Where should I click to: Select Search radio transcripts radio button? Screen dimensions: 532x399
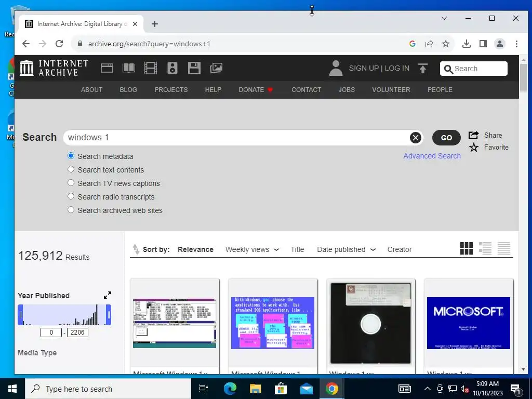[x=71, y=196]
